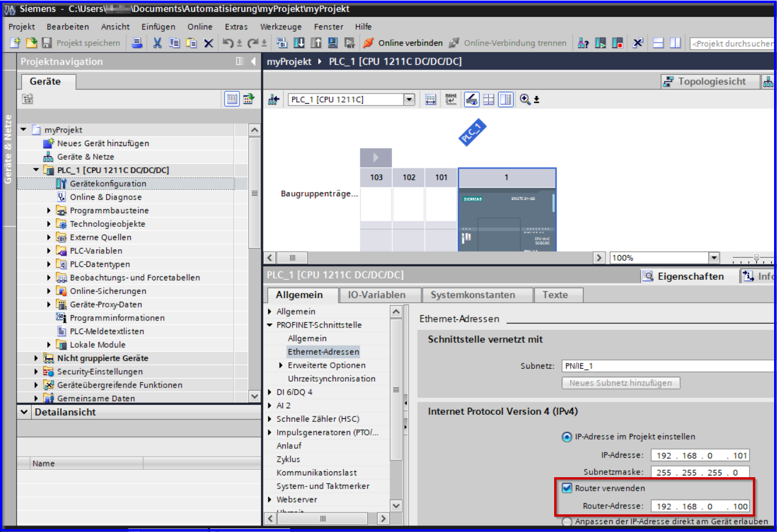Expand the Technologieobjekte folder
Screen dimensions: 777x532
point(49,224)
